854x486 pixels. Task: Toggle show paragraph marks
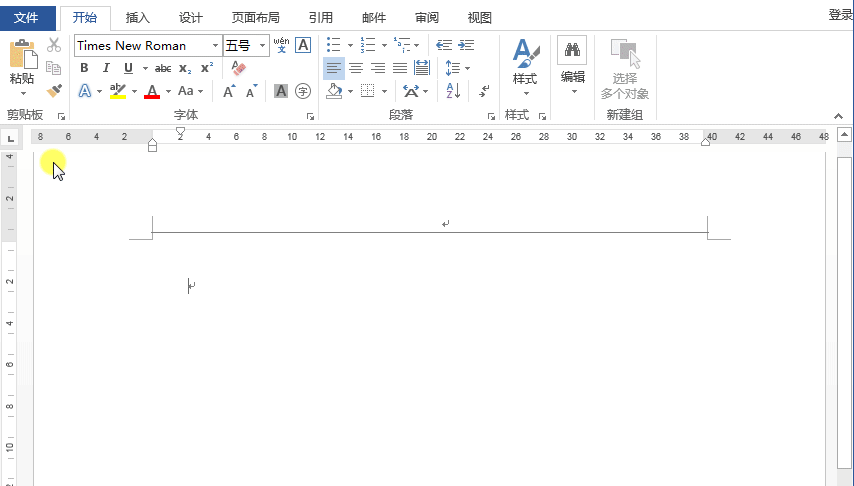484,91
